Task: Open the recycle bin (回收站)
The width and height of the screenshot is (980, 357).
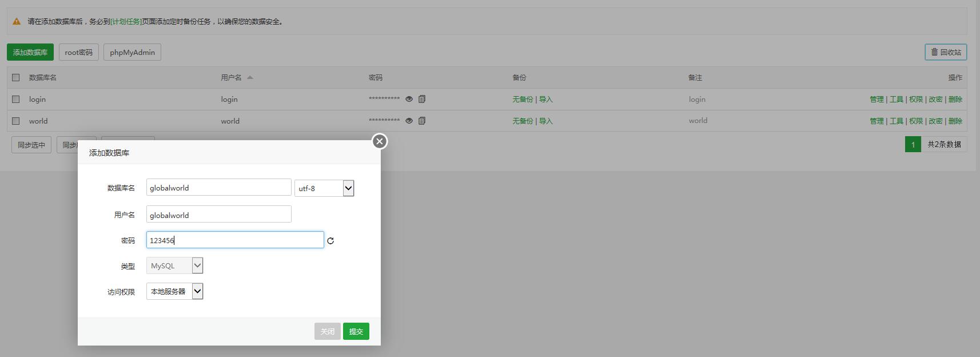Action: click(946, 52)
